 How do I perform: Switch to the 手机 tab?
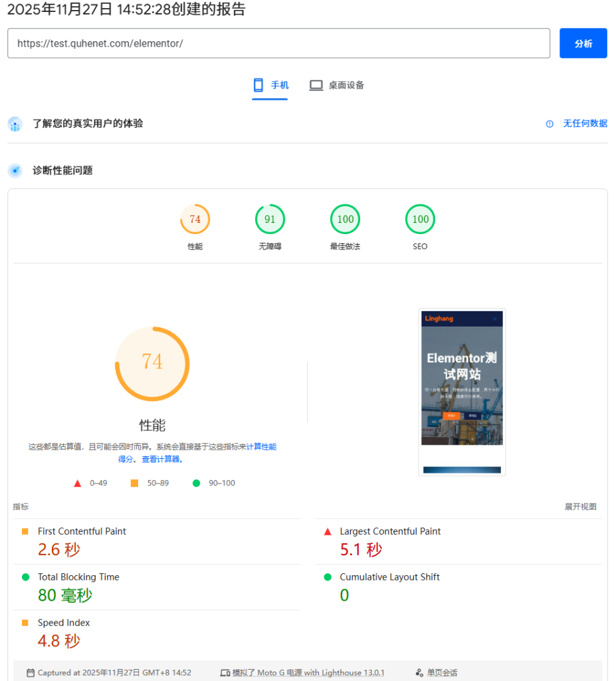(x=270, y=85)
